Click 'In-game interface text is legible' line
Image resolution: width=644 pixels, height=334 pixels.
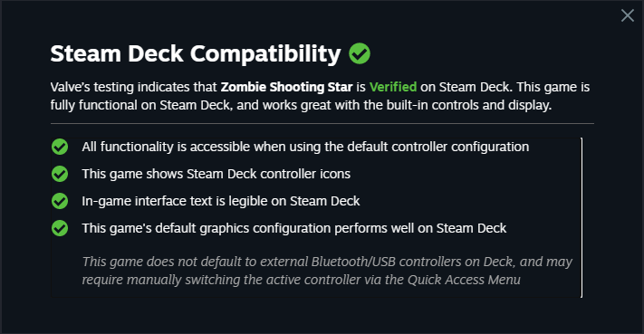point(220,201)
